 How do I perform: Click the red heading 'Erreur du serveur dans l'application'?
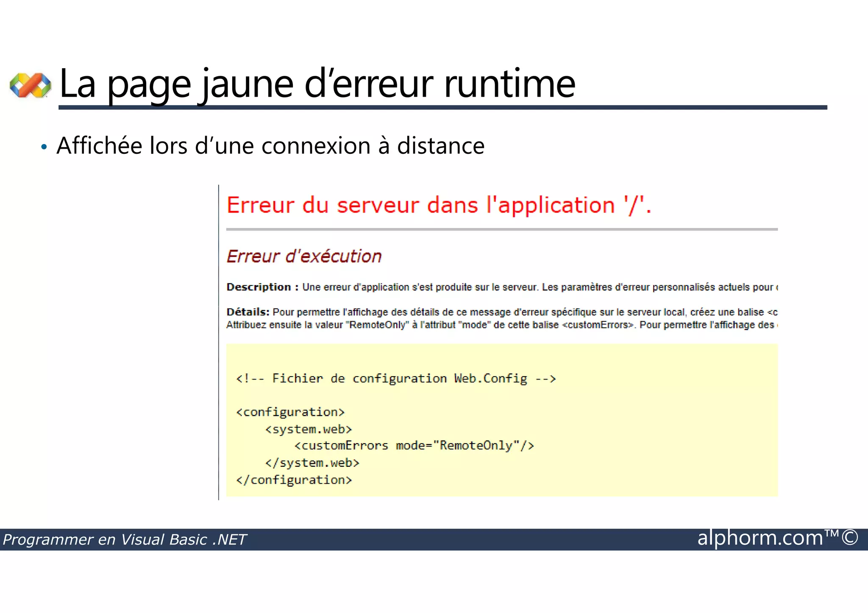pyautogui.click(x=439, y=205)
